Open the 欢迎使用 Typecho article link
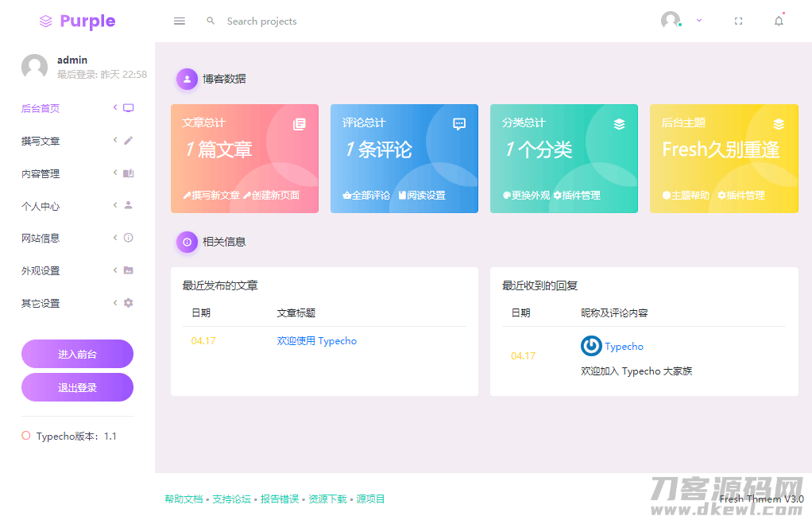The height and width of the screenshot is (520, 812). tap(316, 340)
